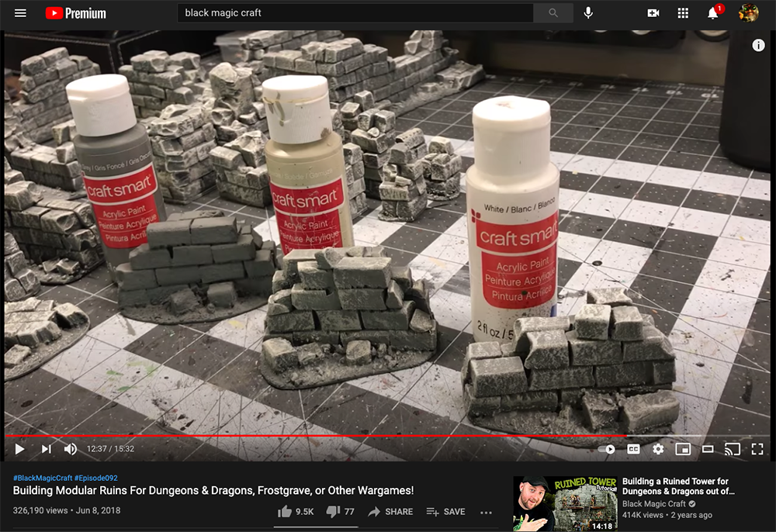The height and width of the screenshot is (532, 776).
Task: Toggle the autoplay switch
Action: click(607, 449)
